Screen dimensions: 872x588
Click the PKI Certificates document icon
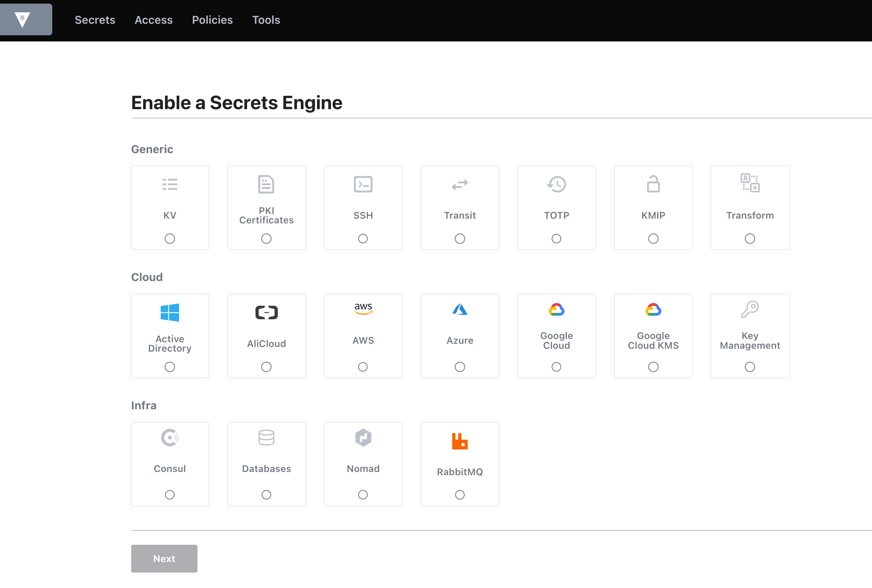(x=266, y=184)
